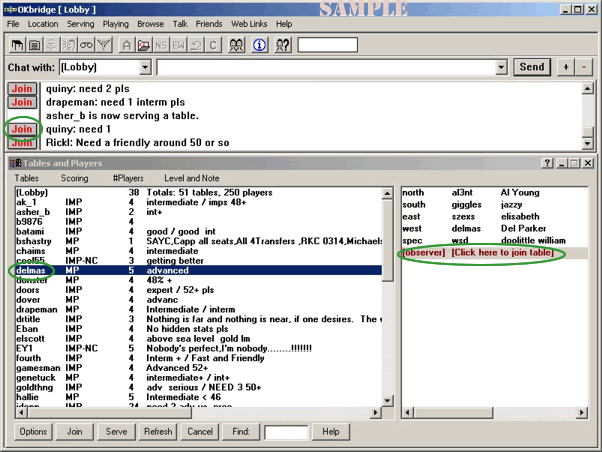Click the chat message text field
The height and width of the screenshot is (452, 602).
tap(326, 68)
